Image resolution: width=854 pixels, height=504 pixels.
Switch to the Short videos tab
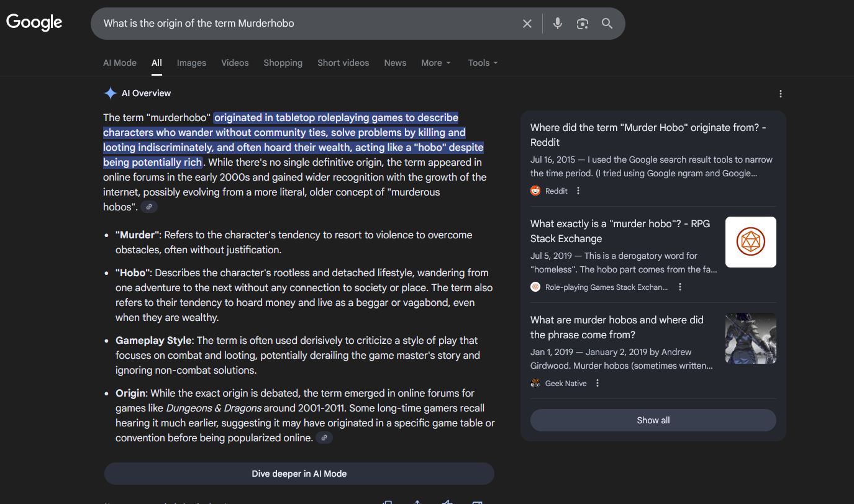coord(343,63)
